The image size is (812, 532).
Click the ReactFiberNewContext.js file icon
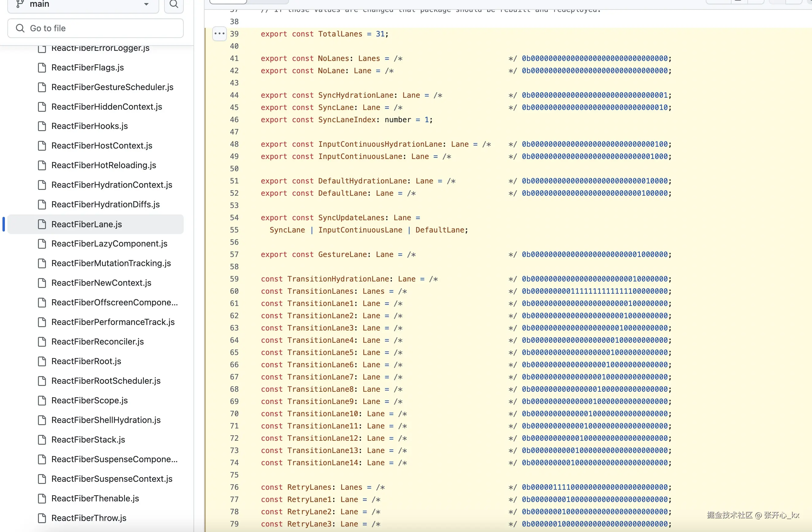click(x=42, y=283)
